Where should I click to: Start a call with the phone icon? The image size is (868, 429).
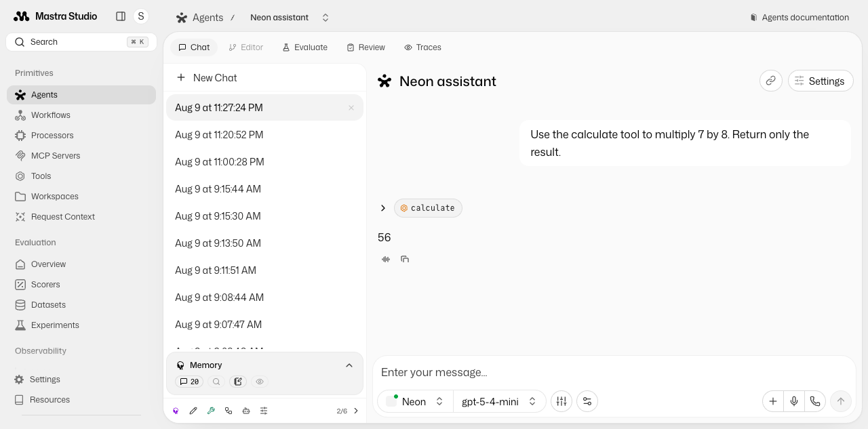pos(815,401)
